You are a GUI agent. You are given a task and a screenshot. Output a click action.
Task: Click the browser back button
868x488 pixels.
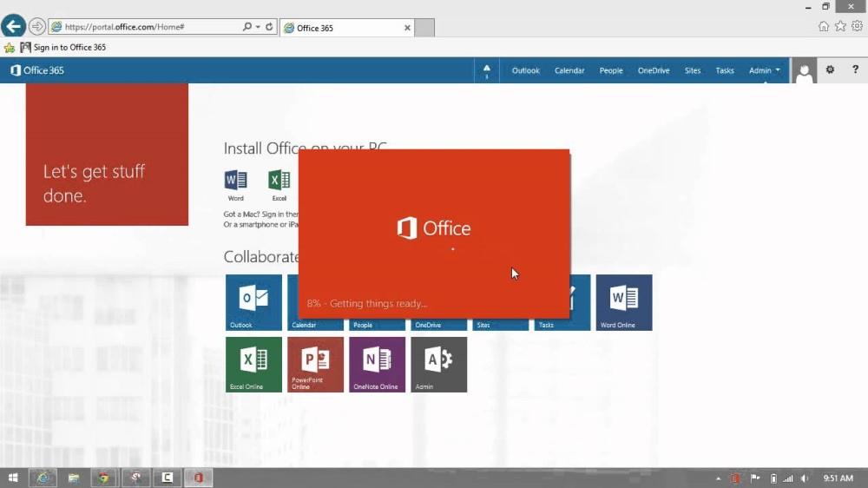pyautogui.click(x=13, y=26)
